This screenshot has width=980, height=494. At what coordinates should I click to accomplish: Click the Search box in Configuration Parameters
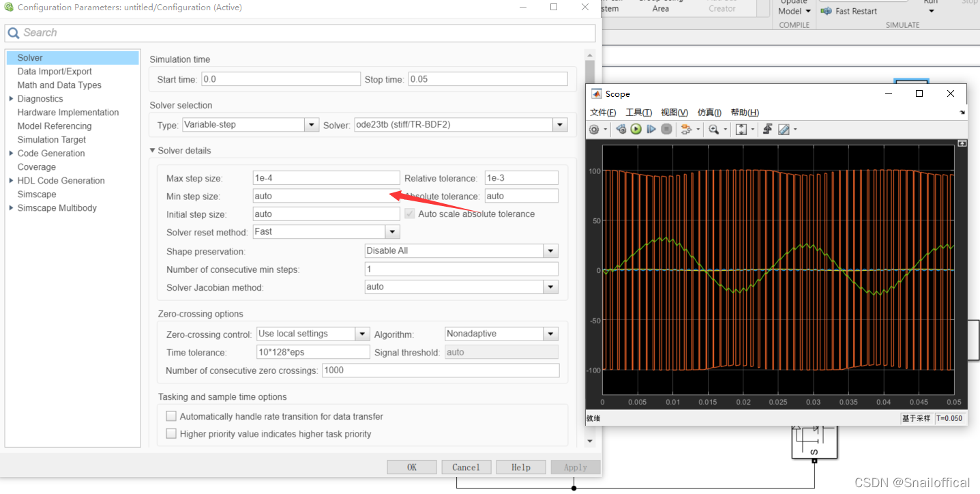tap(300, 33)
